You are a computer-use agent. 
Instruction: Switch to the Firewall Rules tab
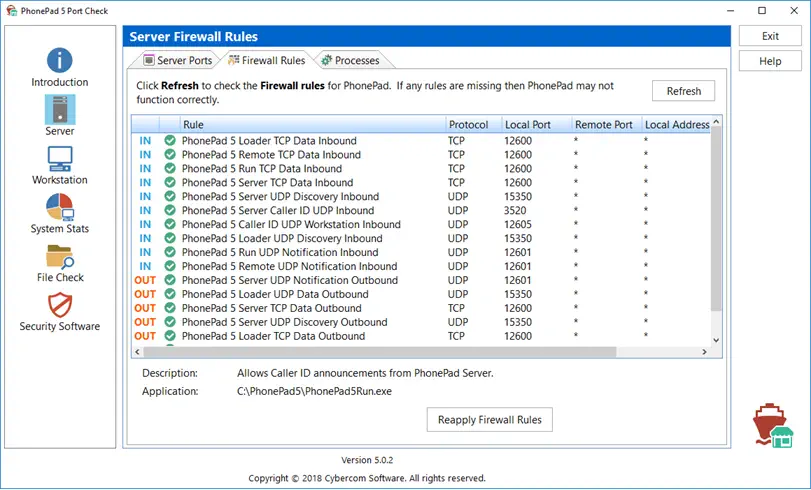pos(267,61)
